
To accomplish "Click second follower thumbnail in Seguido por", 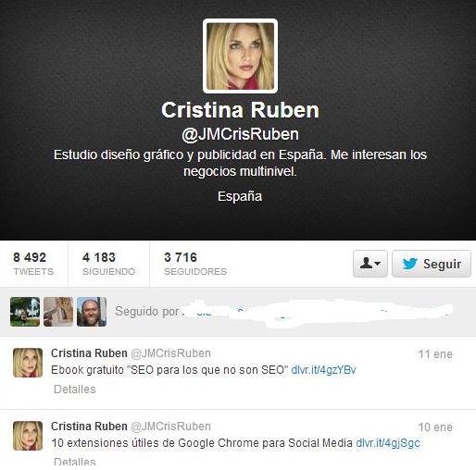I will coord(58,312).
